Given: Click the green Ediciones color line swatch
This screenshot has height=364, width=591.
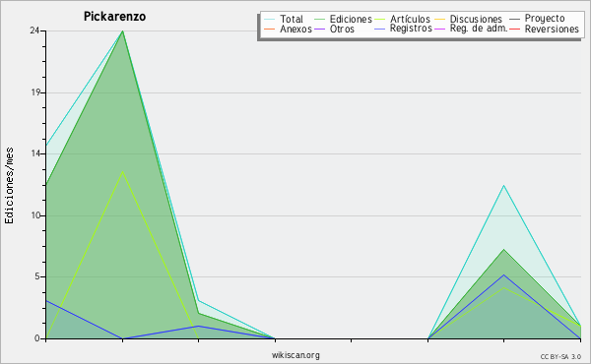Looking at the screenshot, I should click(x=319, y=20).
